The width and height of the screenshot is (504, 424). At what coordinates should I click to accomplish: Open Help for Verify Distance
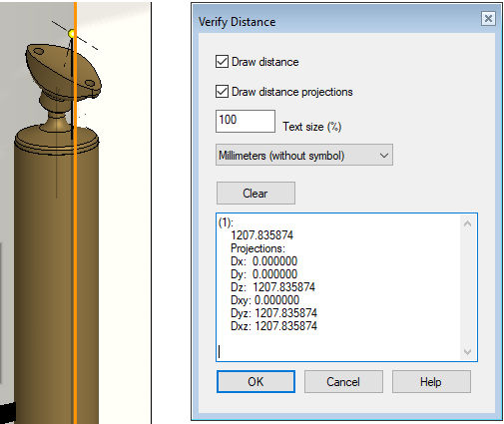(431, 381)
